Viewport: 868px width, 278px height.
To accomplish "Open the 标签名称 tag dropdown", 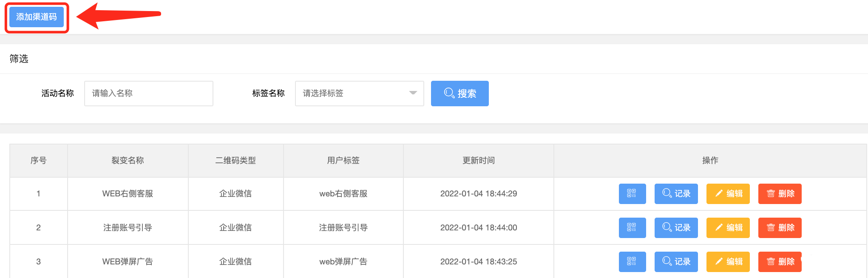I will tap(359, 94).
